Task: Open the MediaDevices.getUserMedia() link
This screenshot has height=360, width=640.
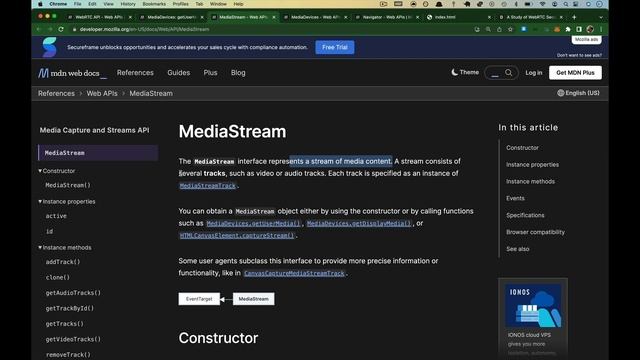Action: [x=253, y=224]
